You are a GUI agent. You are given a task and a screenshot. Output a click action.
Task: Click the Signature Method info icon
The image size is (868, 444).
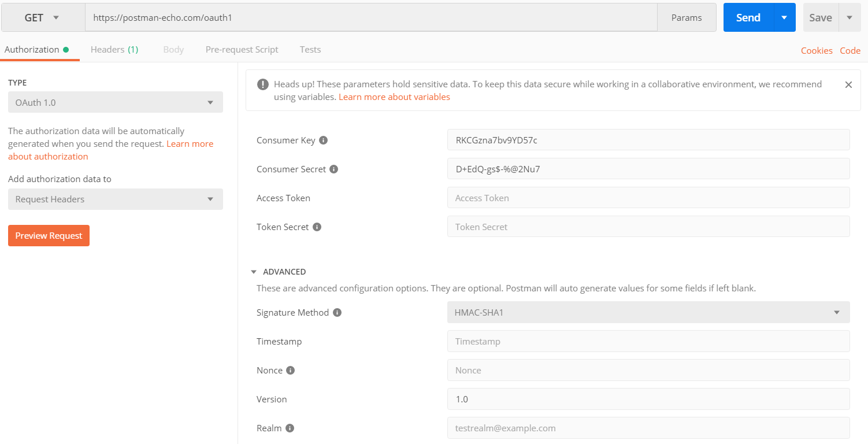point(337,312)
